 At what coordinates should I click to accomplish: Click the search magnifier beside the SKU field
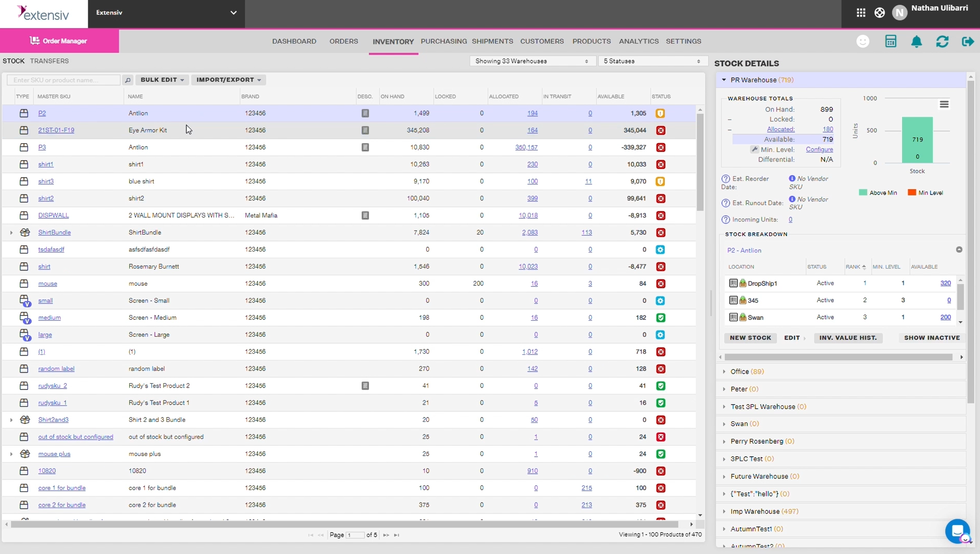(127, 79)
